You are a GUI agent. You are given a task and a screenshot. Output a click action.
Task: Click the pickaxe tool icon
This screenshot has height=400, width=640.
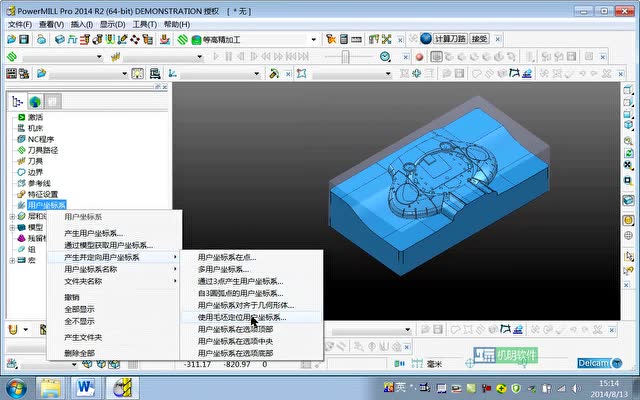[274, 73]
